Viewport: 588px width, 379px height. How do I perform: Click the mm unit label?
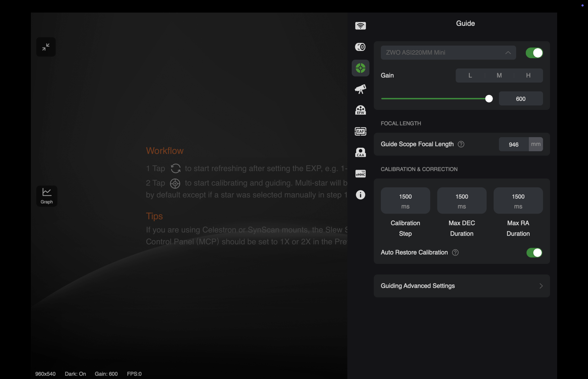pyautogui.click(x=536, y=144)
